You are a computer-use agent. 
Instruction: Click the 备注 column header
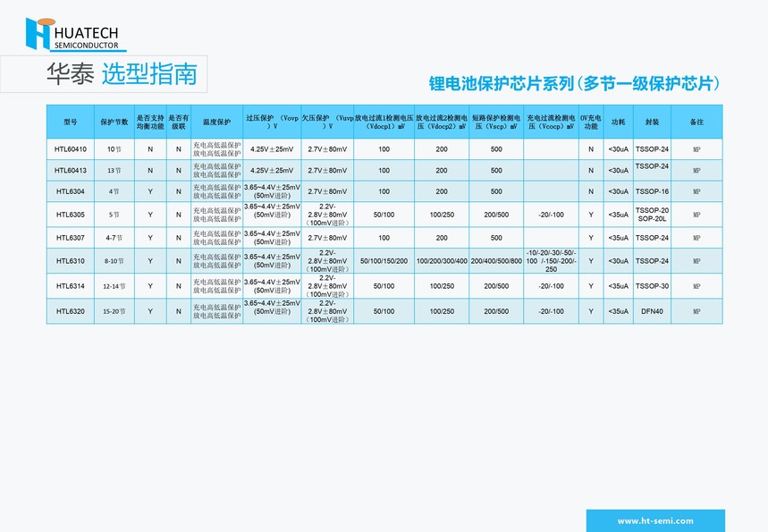(696, 122)
